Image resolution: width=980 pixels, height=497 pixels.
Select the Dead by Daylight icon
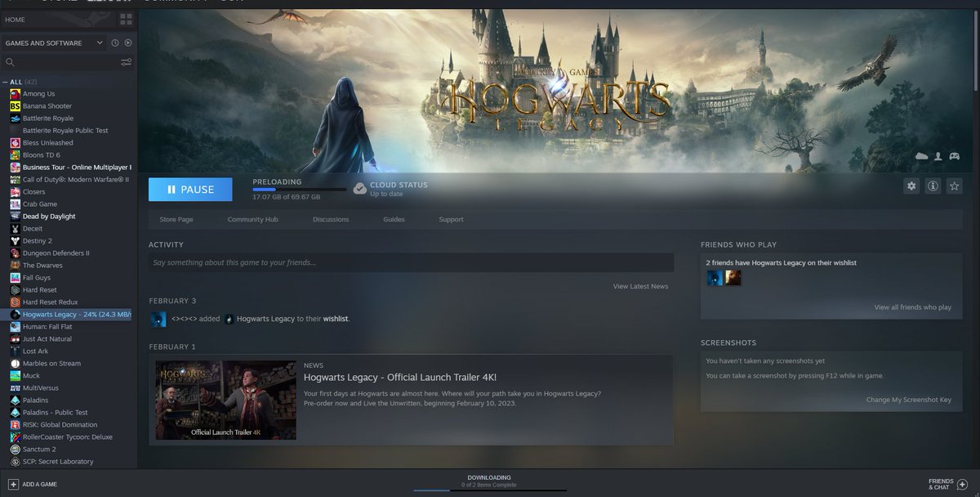(15, 217)
